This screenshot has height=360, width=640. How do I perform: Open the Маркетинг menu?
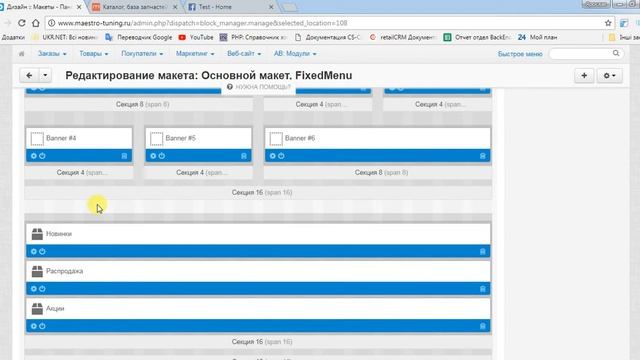195,53
